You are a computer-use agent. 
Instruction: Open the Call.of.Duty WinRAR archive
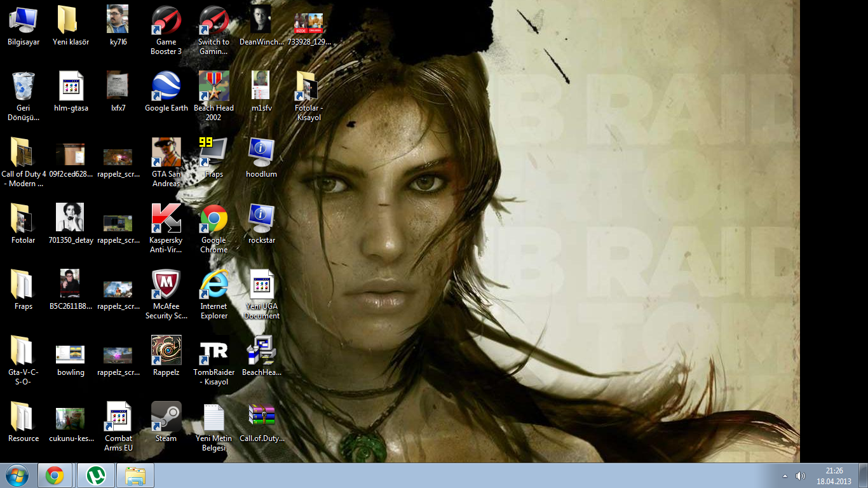coord(261,422)
